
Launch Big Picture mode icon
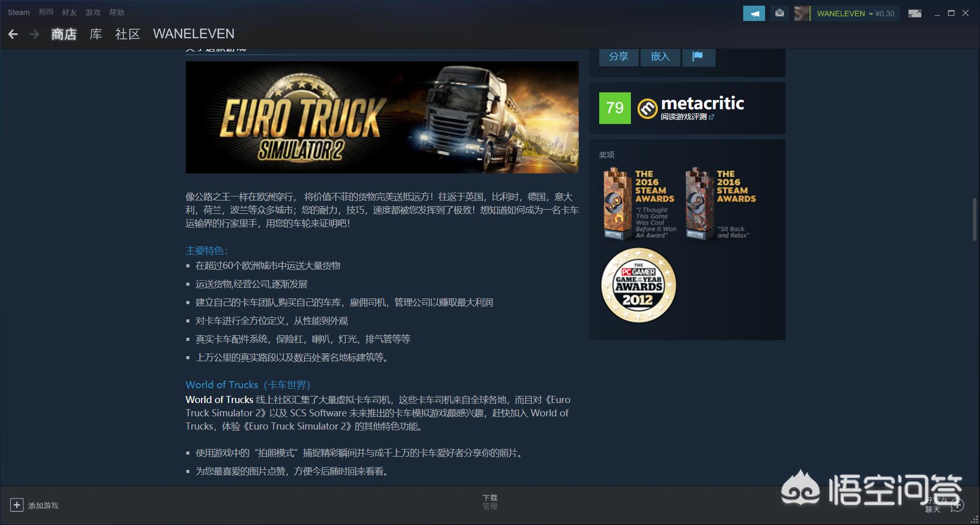[x=915, y=13]
